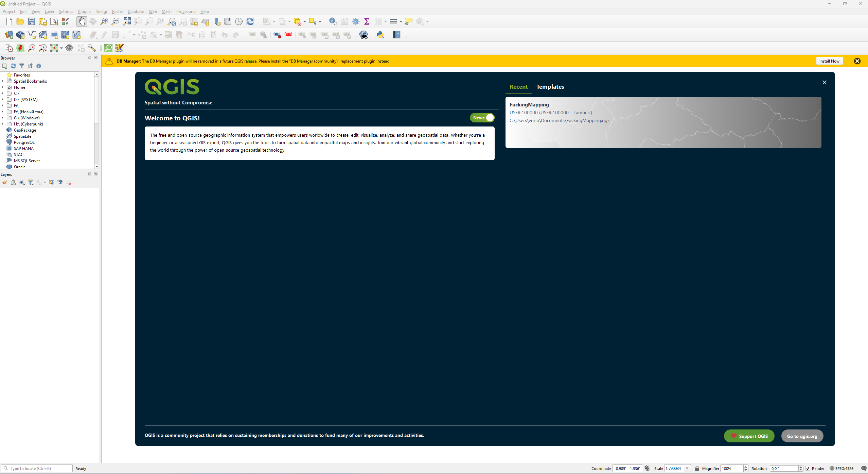Open the Plugins menu
This screenshot has width=868, height=474.
coord(85,12)
